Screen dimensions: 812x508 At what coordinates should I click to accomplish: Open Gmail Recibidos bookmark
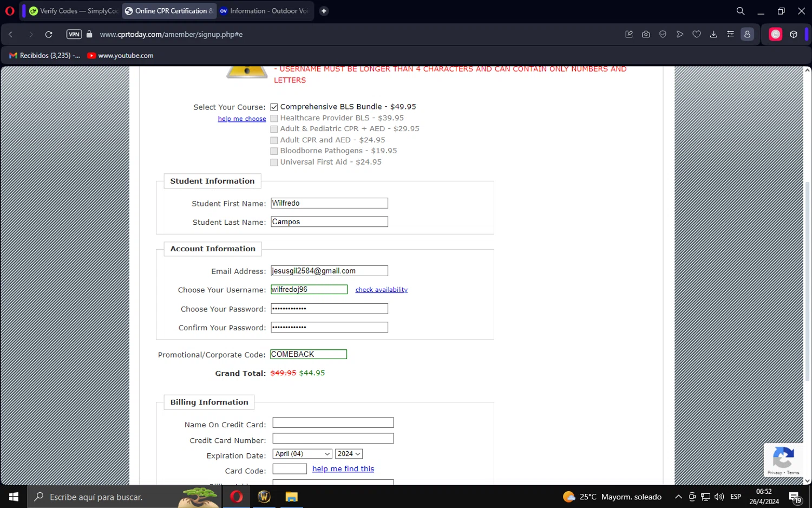[x=45, y=55]
